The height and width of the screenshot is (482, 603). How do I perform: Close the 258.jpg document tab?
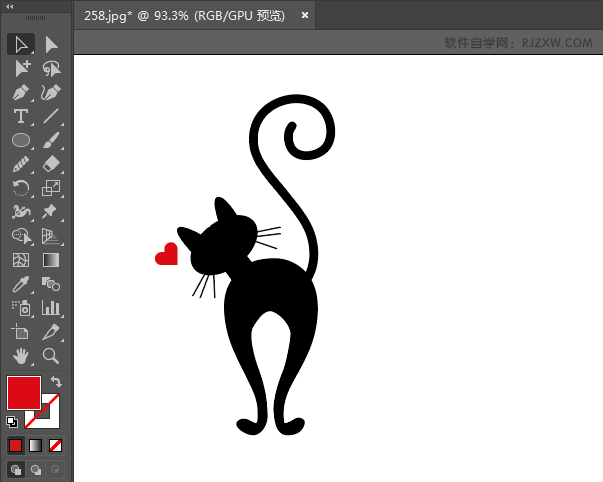(x=305, y=16)
